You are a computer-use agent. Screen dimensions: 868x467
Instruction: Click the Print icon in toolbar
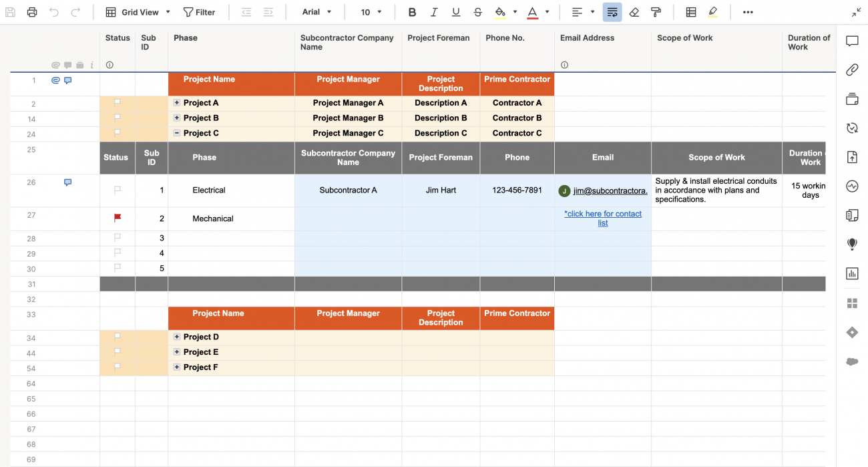tap(32, 12)
